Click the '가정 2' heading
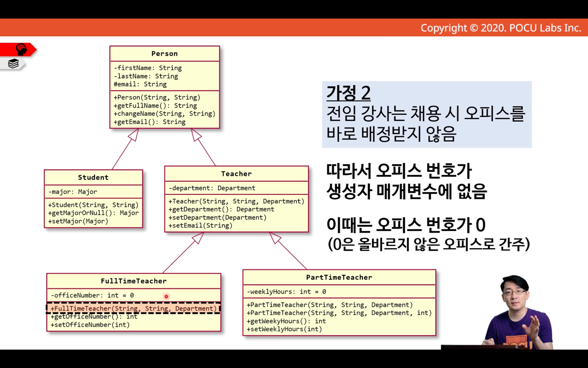The height and width of the screenshot is (368, 588). point(348,93)
